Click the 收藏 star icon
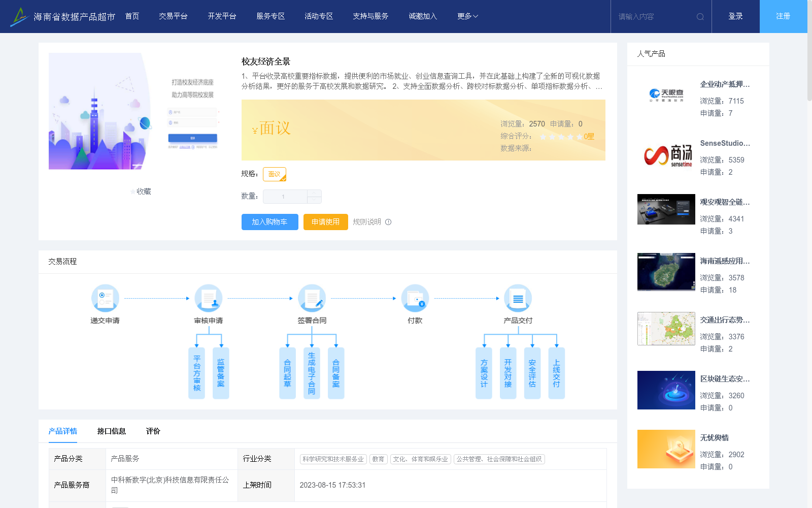The width and height of the screenshot is (812, 508). click(133, 192)
